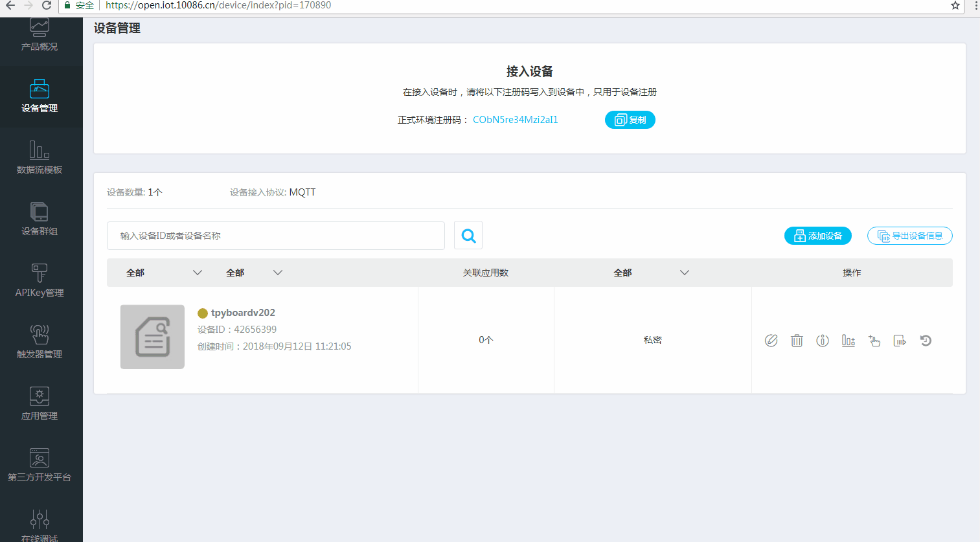This screenshot has height=542, width=980.
Task: Open 设备群组 in the sidebar
Action: (x=40, y=219)
